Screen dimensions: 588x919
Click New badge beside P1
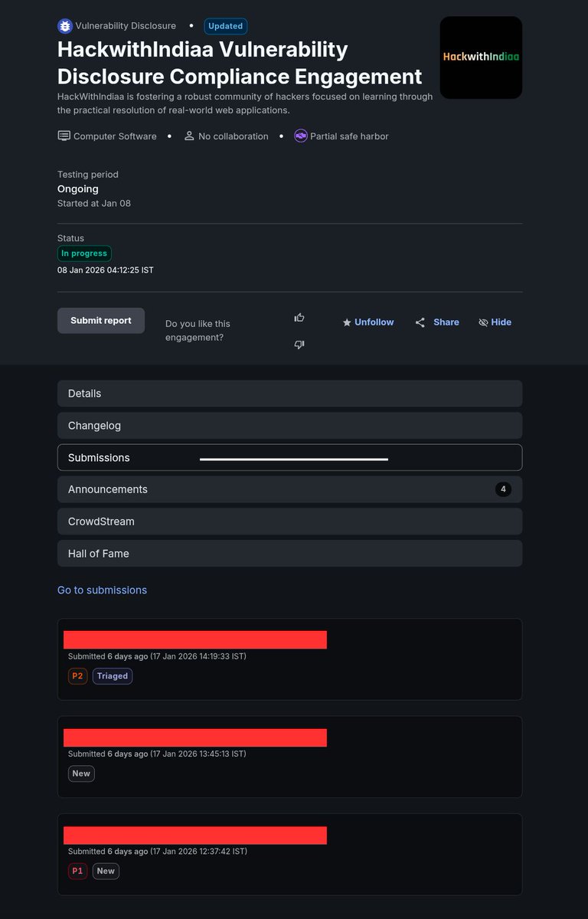106,871
